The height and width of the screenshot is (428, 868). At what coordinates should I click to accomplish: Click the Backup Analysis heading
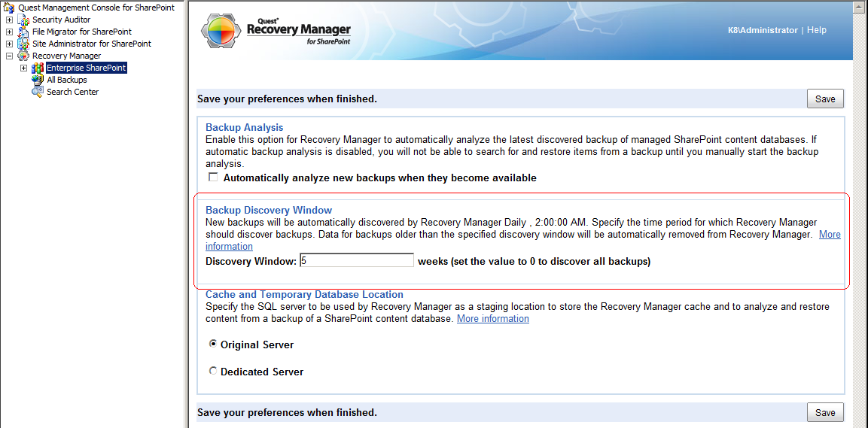[x=244, y=128]
